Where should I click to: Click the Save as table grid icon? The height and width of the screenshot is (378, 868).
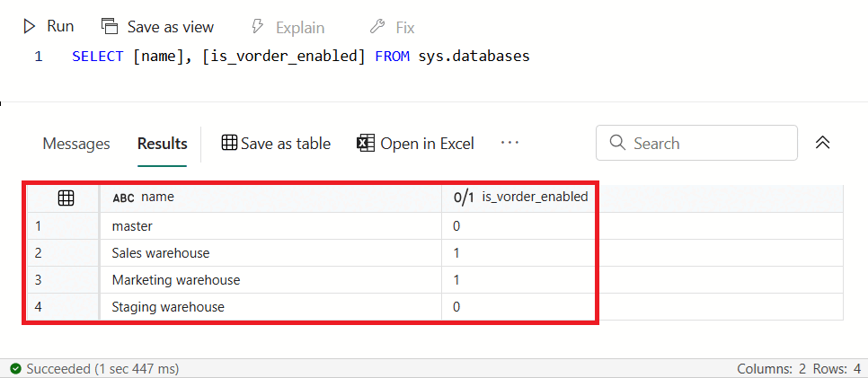coord(229,144)
